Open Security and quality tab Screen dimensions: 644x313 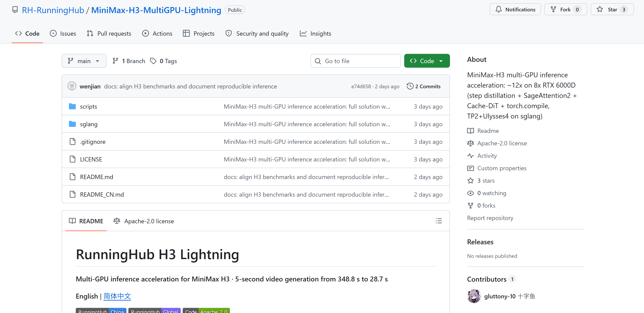tap(257, 33)
